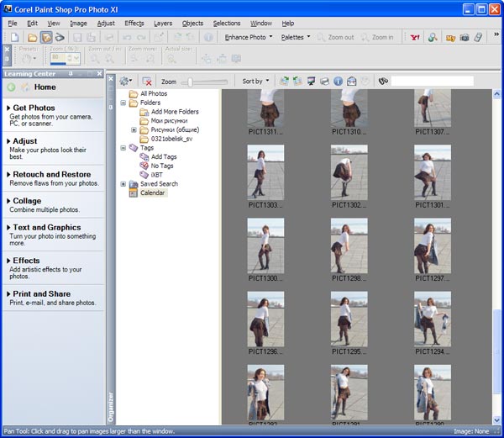Click the Open file folder icon

pos(31,38)
